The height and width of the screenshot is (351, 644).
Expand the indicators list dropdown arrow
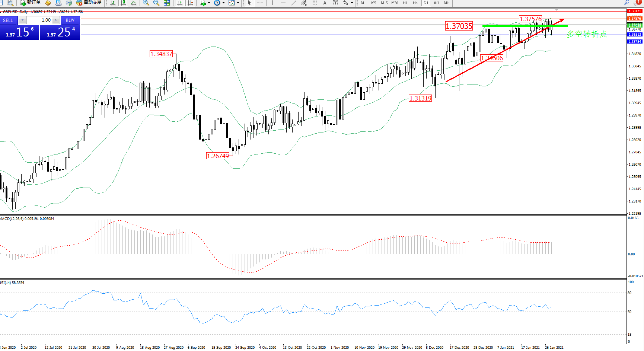click(x=209, y=3)
